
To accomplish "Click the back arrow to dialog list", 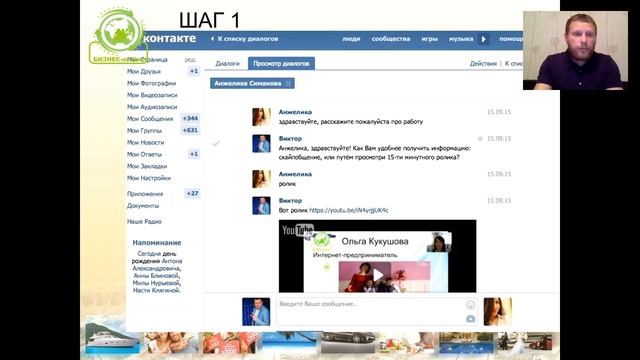I will 212,39.
